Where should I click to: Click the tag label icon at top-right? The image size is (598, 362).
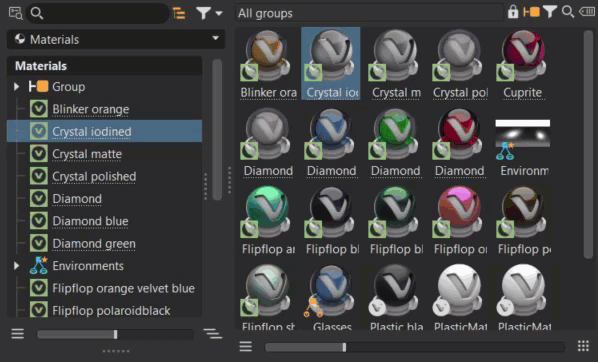click(x=587, y=12)
